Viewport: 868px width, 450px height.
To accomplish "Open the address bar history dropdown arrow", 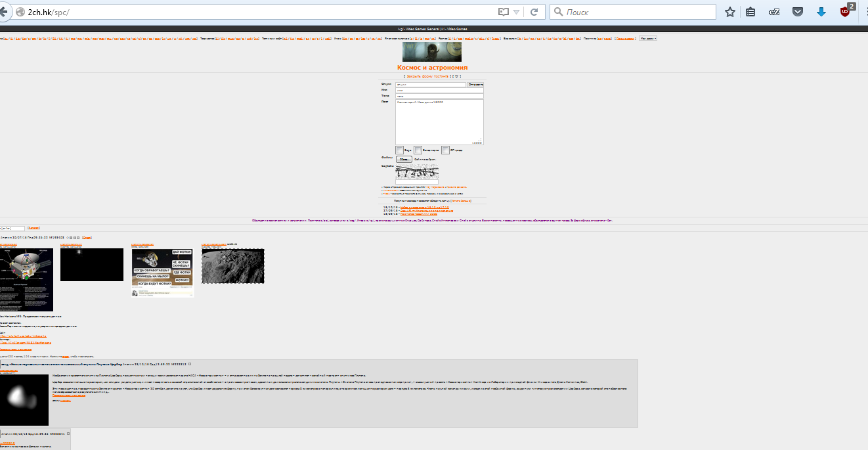I will tap(517, 12).
